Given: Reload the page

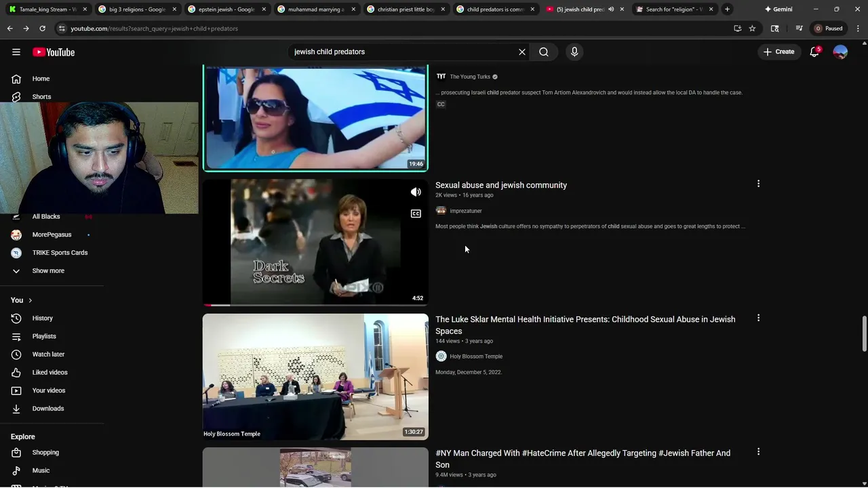Looking at the screenshot, I should click(42, 28).
